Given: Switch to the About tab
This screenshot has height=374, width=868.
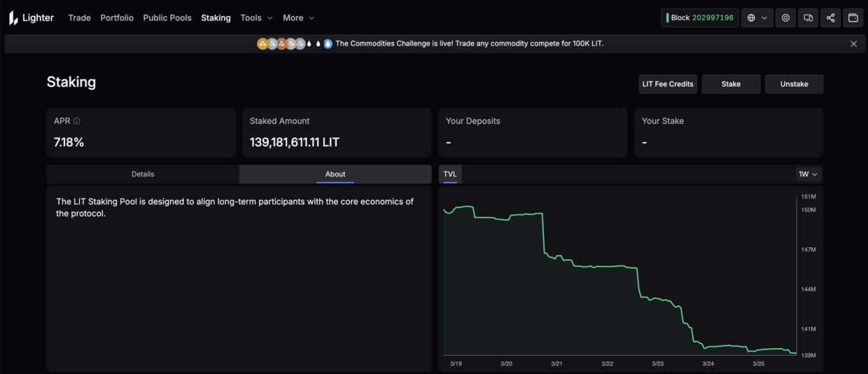Looking at the screenshot, I should click(335, 174).
